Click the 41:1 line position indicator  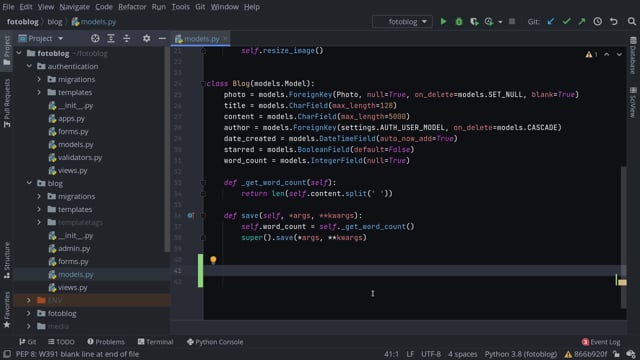(391, 354)
